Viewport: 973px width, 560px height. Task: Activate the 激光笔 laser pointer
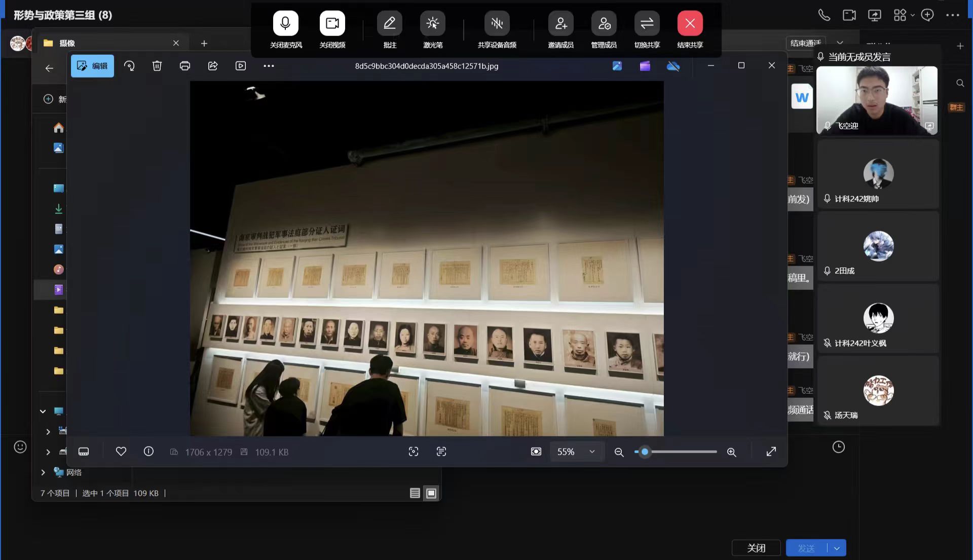432,24
